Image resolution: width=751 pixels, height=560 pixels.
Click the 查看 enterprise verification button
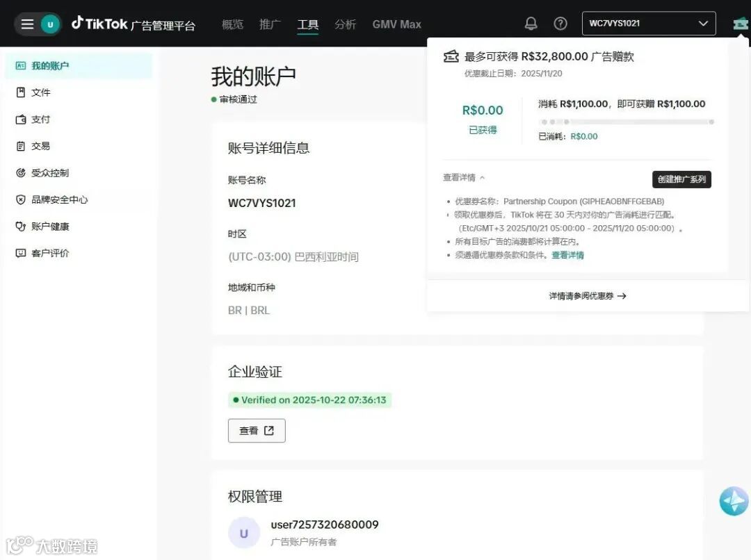(257, 431)
